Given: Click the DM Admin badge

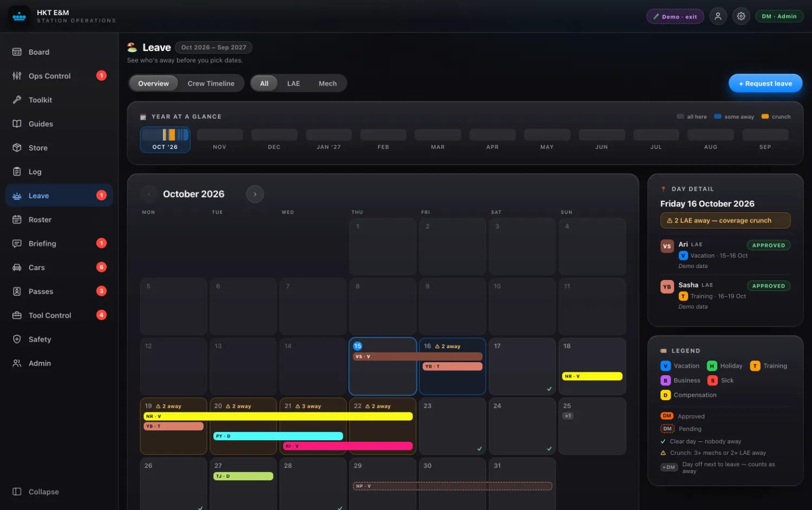Looking at the screenshot, I should 779,16.
